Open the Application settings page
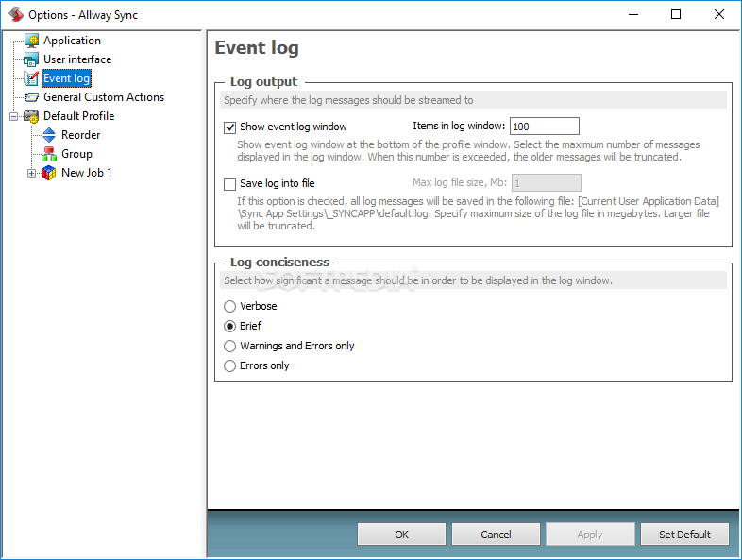This screenshot has height=560, width=742. pyautogui.click(x=72, y=41)
